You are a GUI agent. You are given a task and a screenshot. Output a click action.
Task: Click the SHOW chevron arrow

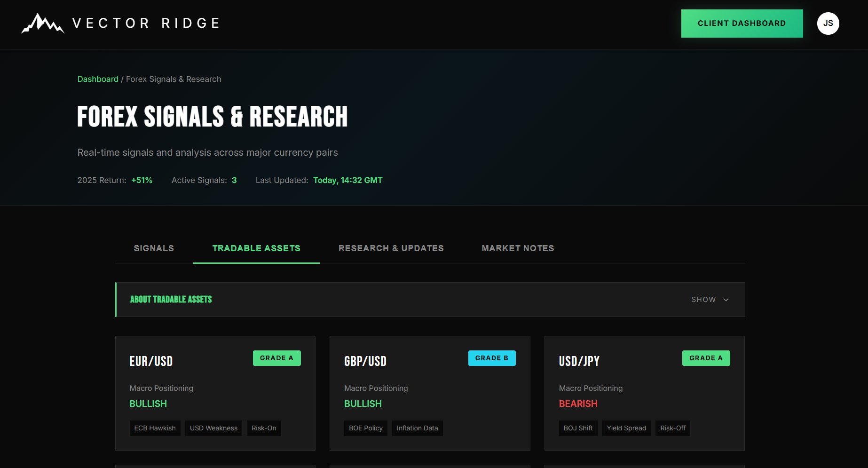[726, 300]
